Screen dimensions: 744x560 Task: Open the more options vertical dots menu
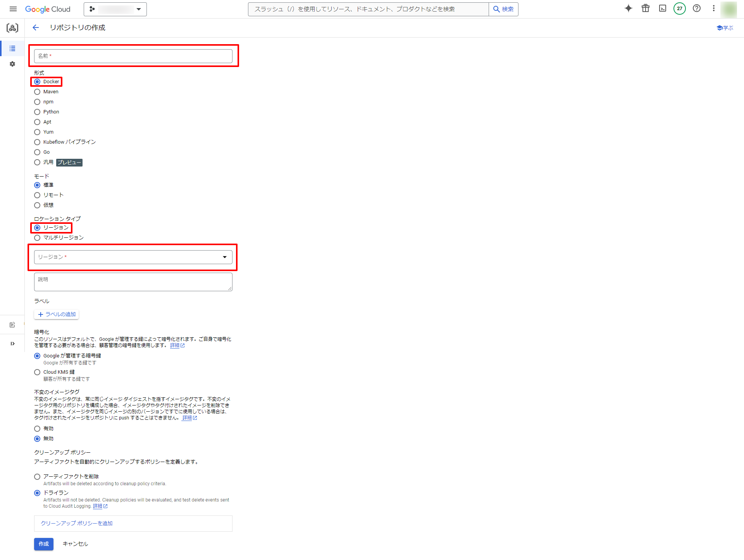point(713,9)
